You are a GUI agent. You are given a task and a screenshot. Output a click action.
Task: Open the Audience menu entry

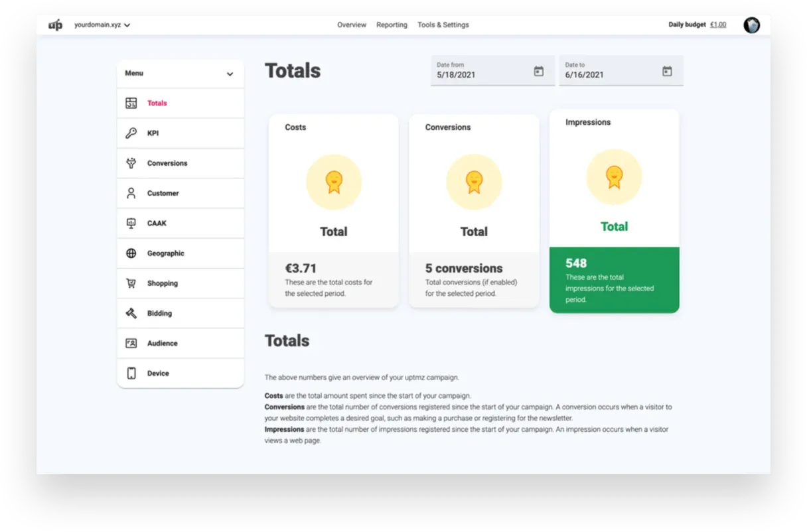pyautogui.click(x=162, y=344)
